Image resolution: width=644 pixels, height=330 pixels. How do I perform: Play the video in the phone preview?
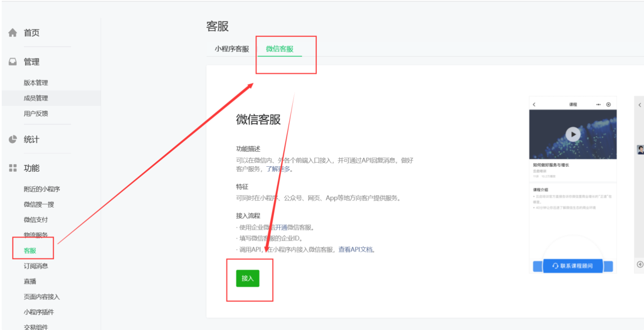click(x=573, y=134)
